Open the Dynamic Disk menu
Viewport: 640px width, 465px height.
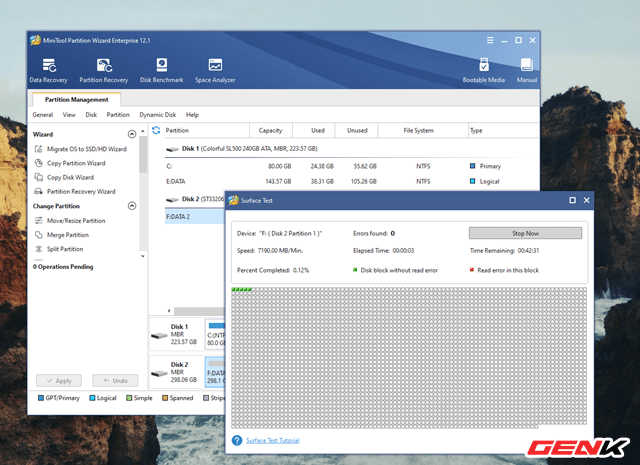pyautogui.click(x=158, y=115)
